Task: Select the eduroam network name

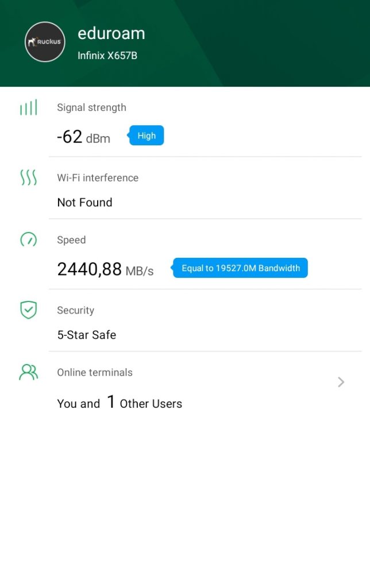Action: [x=111, y=33]
